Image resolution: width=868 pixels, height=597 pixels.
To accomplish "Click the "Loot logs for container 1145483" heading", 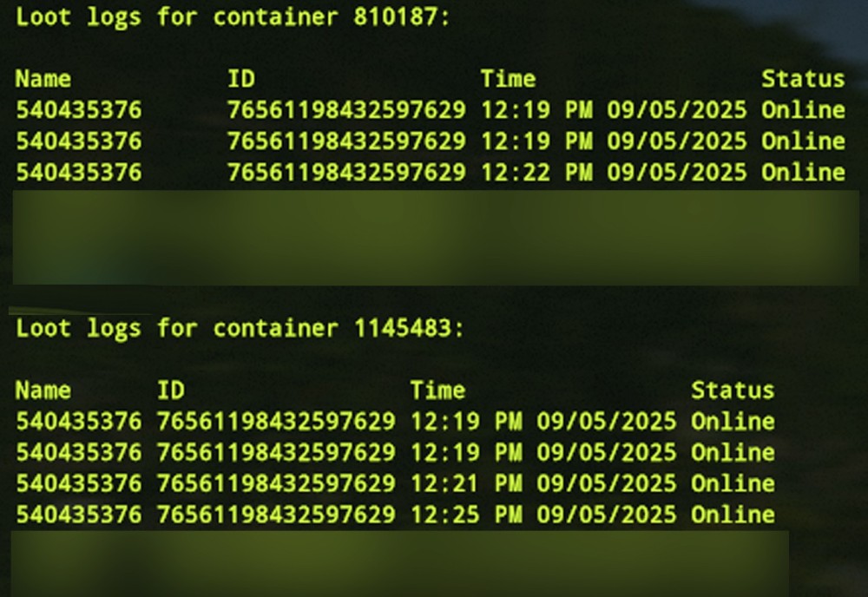I will [x=240, y=328].
